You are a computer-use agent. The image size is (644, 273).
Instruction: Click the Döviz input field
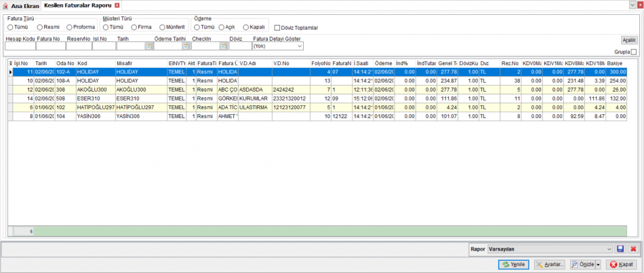pyautogui.click(x=240, y=46)
